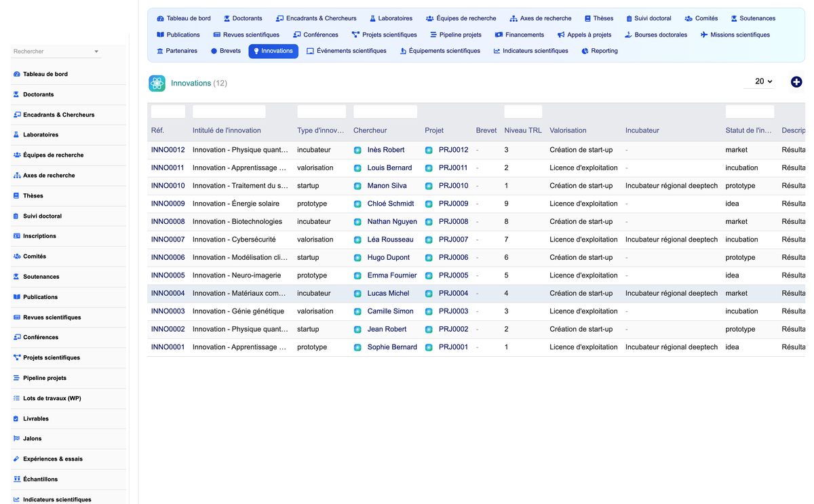The image size is (814, 504).
Task: Click the add new innovation plus icon
Action: click(796, 82)
